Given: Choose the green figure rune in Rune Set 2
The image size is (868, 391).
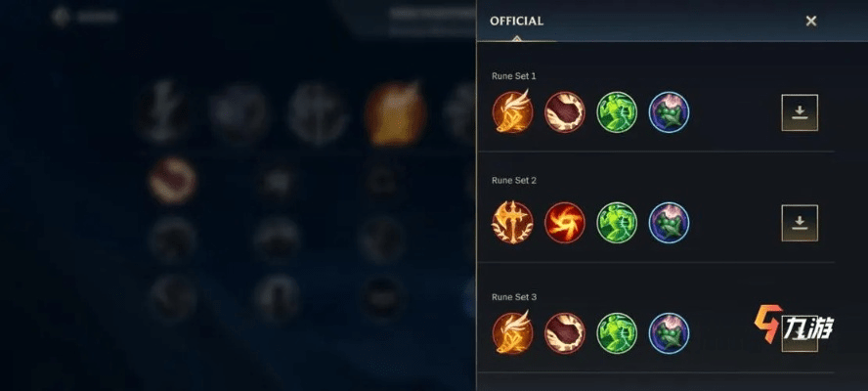Looking at the screenshot, I should click(x=617, y=222).
